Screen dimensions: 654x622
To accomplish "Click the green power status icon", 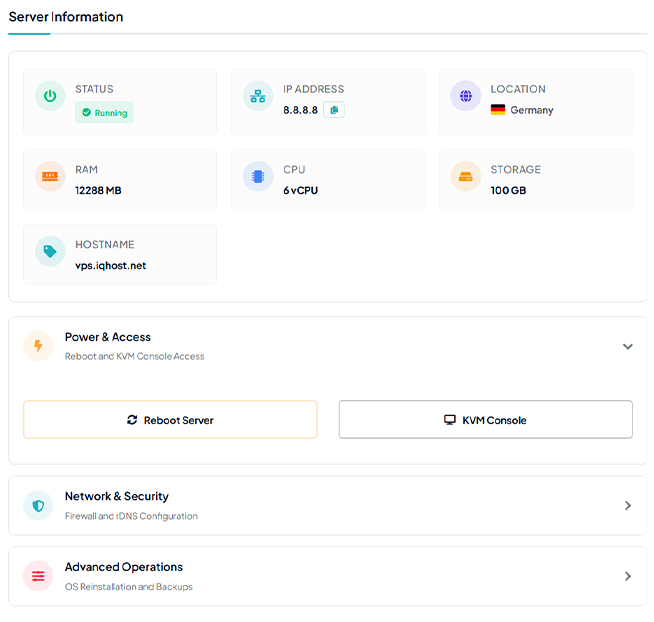I will pyautogui.click(x=50, y=96).
